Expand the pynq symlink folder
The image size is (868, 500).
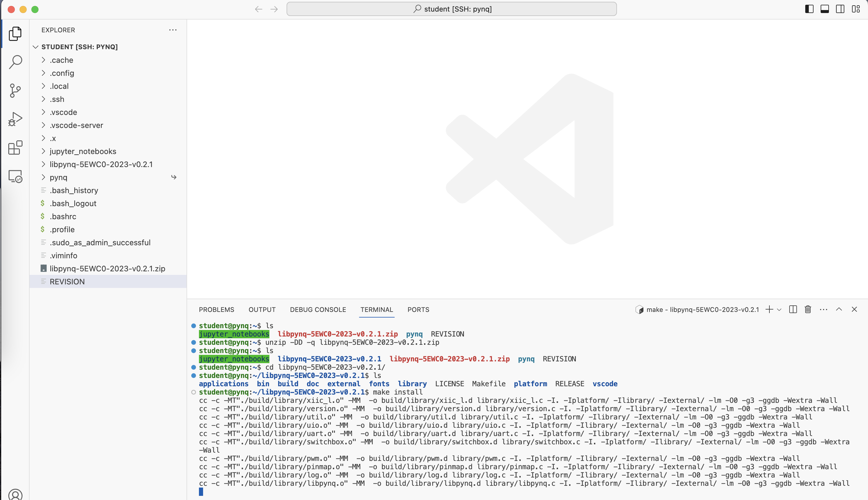[108, 177]
